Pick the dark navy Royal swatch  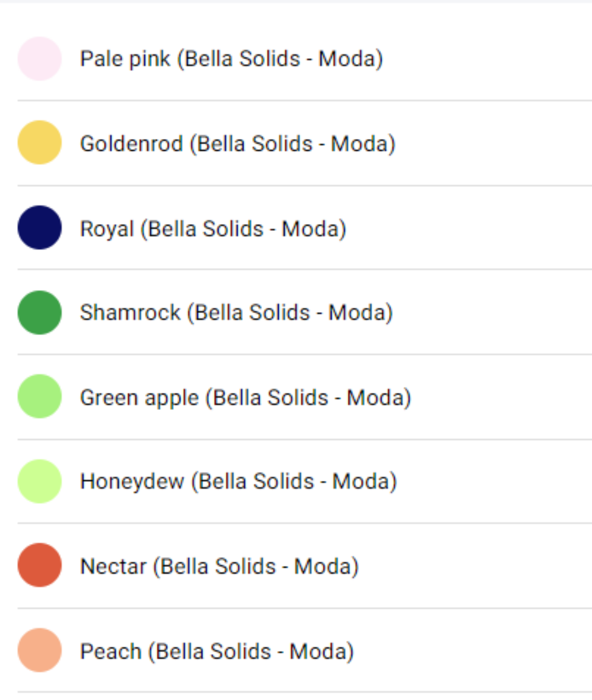(40, 228)
